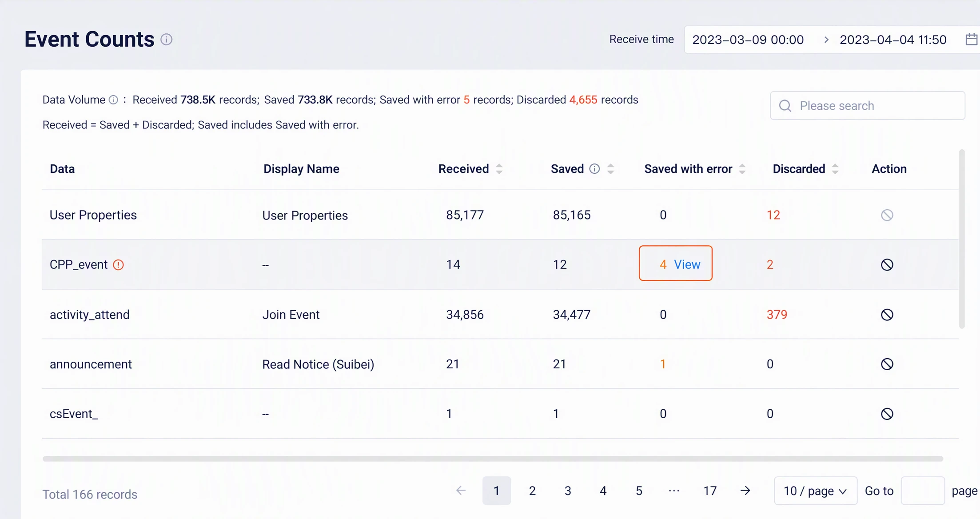Sort table by Saved with error column
Screen dimensions: 980x519
pos(742,169)
